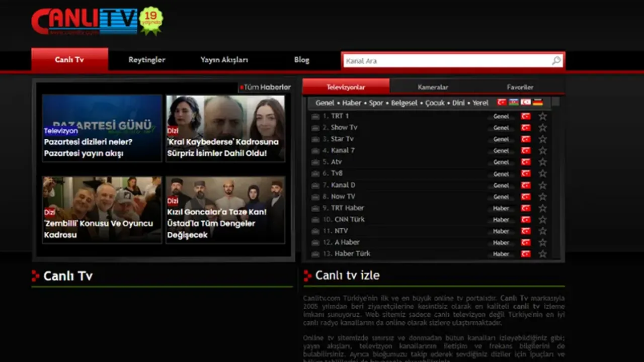
Task: Star NTV as a favorite channel
Action: (x=542, y=231)
